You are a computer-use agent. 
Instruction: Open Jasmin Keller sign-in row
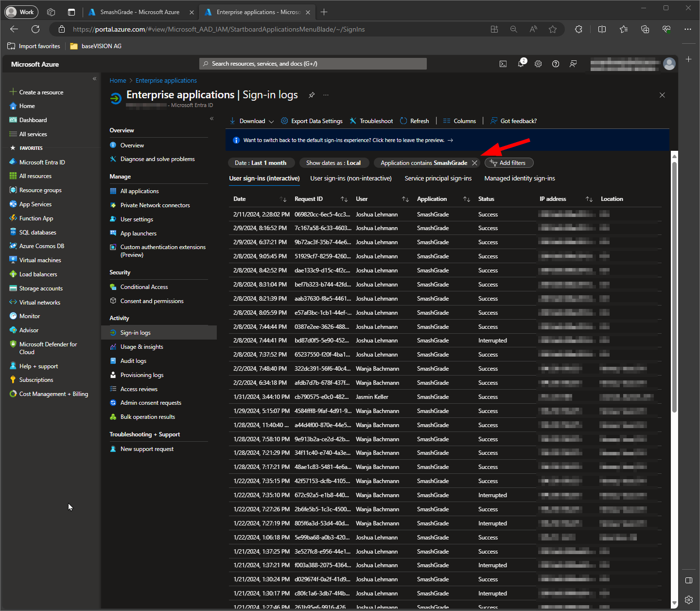click(x=445, y=397)
